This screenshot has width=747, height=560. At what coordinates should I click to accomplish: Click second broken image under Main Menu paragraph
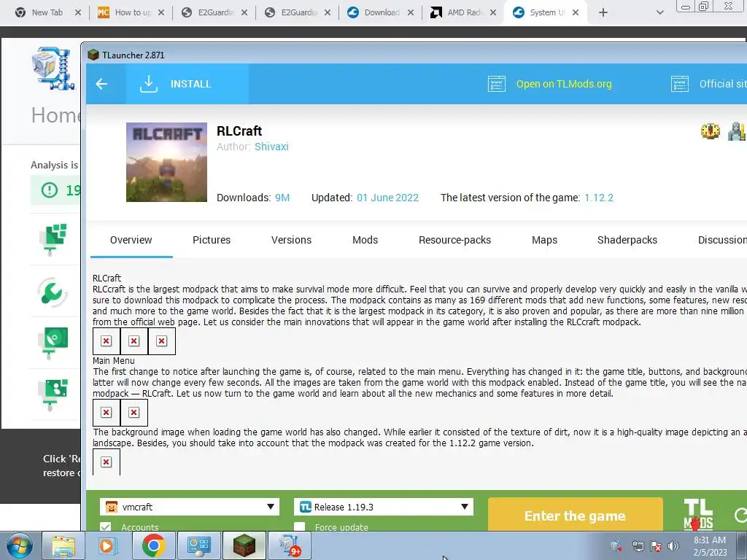134,413
